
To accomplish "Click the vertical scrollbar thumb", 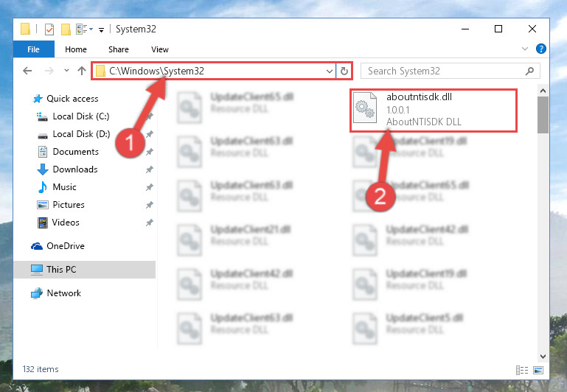I will tap(543, 114).
